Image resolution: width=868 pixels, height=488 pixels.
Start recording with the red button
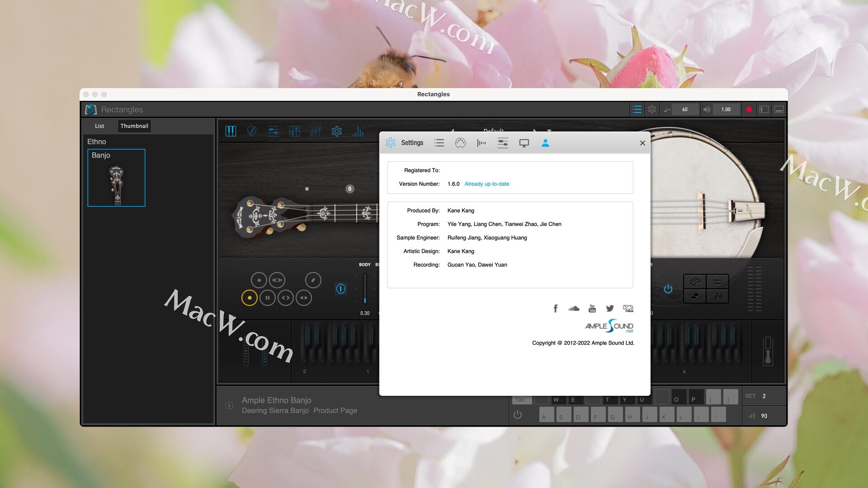click(749, 109)
